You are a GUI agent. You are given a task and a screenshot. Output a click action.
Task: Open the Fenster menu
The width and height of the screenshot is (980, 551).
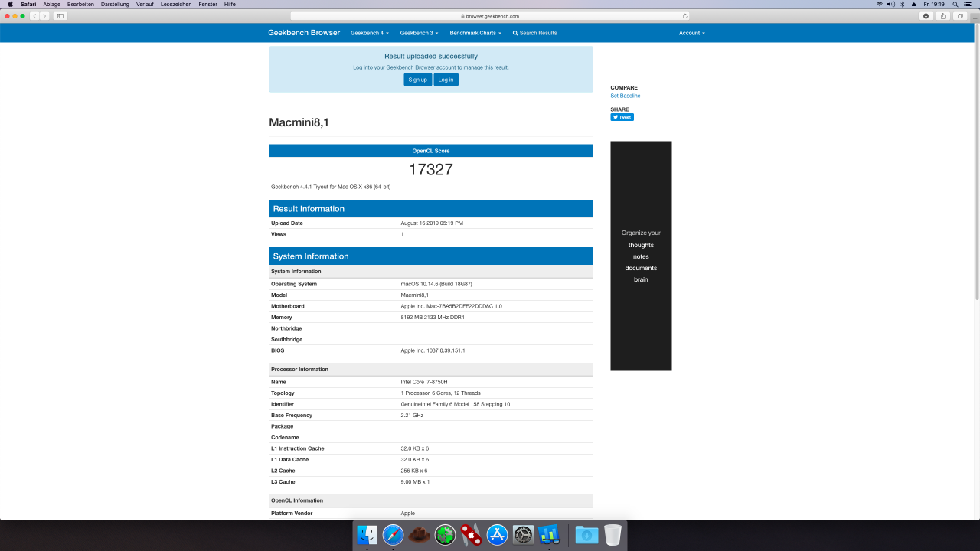tap(208, 4)
